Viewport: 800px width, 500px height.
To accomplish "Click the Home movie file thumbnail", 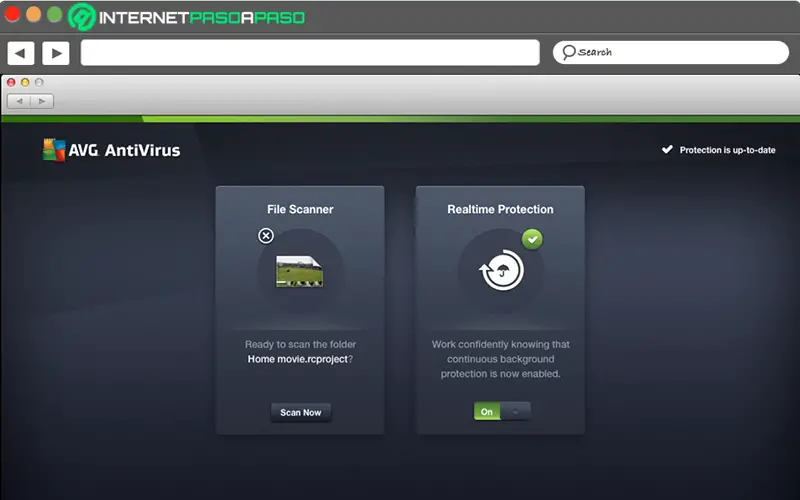I will click(299, 271).
